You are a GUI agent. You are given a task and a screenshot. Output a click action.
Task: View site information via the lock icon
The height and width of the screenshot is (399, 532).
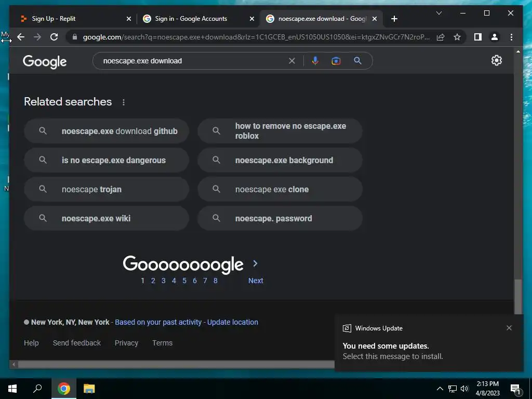[75, 37]
